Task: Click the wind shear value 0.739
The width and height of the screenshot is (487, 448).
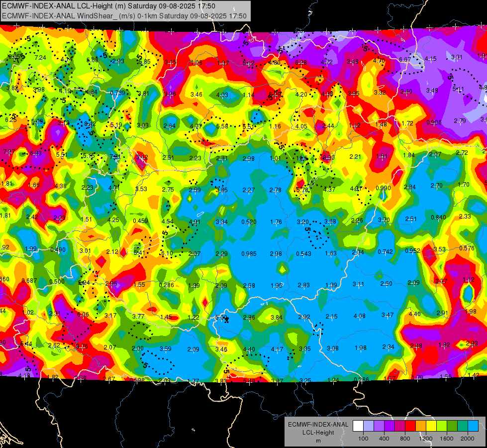Action: pyautogui.click(x=118, y=93)
